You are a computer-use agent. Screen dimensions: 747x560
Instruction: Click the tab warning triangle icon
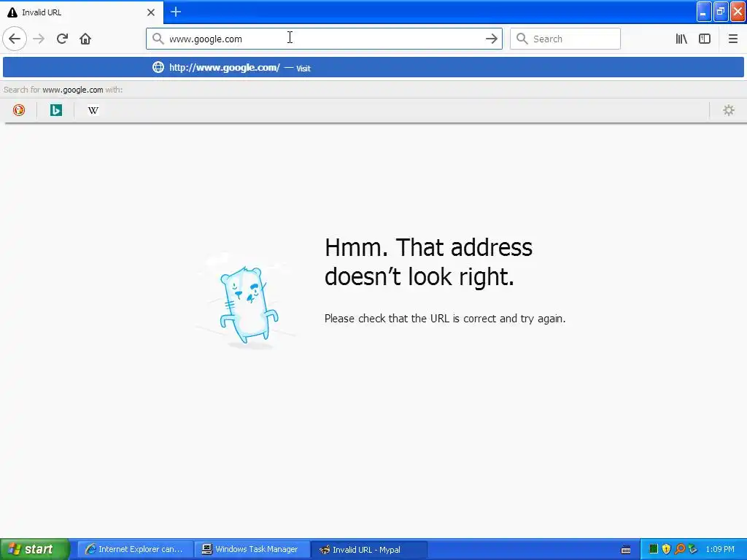(12, 12)
